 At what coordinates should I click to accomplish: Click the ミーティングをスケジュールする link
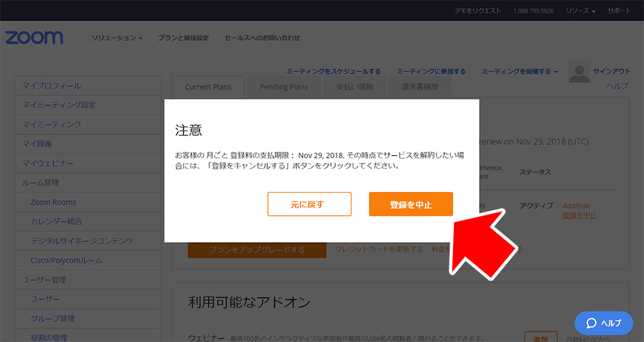coord(334,71)
